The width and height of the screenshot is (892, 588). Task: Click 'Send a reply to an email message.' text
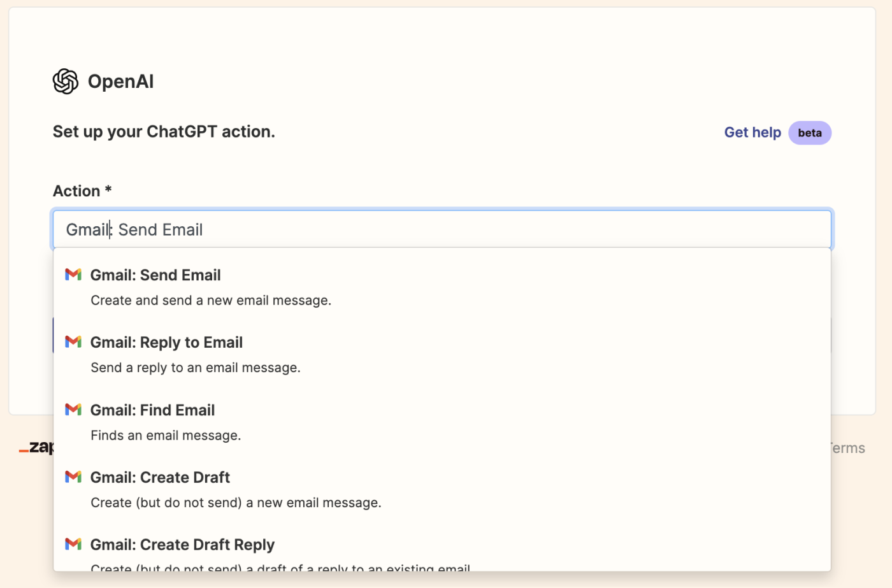(x=196, y=368)
